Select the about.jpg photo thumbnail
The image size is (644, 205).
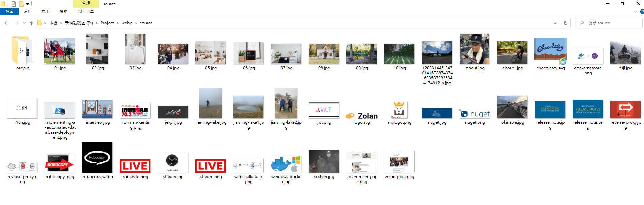pyautogui.click(x=475, y=49)
